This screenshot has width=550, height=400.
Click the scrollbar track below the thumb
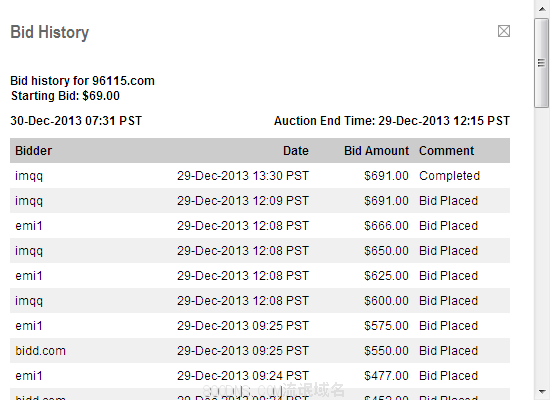pos(542,246)
